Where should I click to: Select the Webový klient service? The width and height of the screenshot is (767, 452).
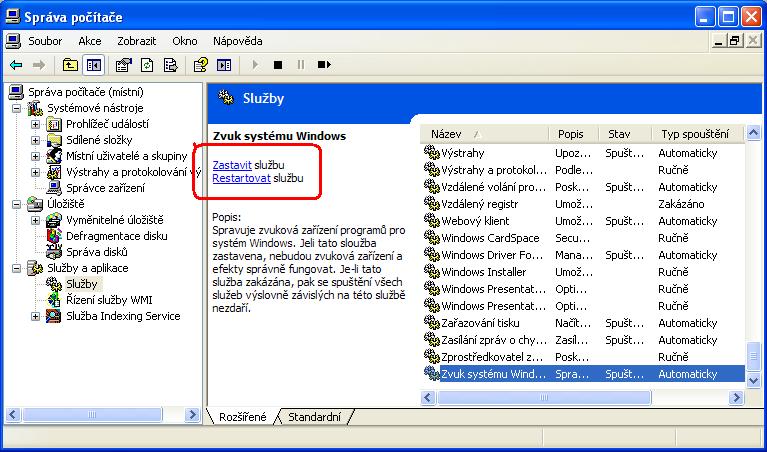pos(583,221)
